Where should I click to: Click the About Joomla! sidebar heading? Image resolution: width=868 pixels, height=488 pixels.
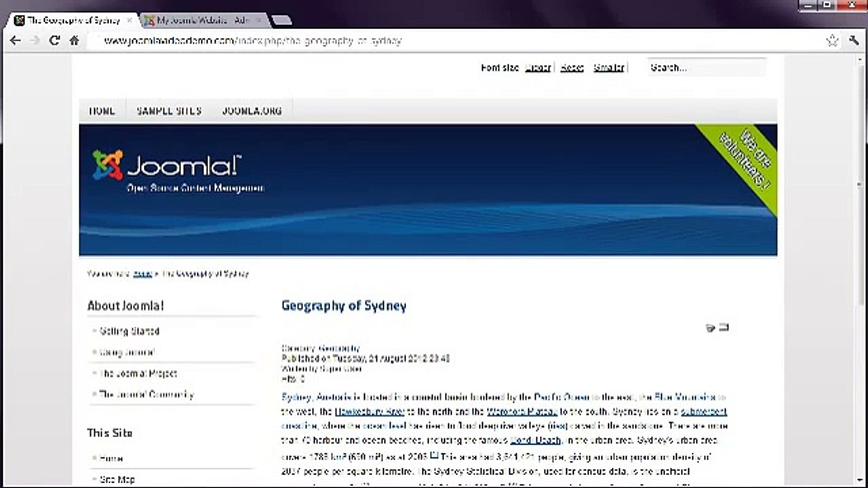(125, 306)
